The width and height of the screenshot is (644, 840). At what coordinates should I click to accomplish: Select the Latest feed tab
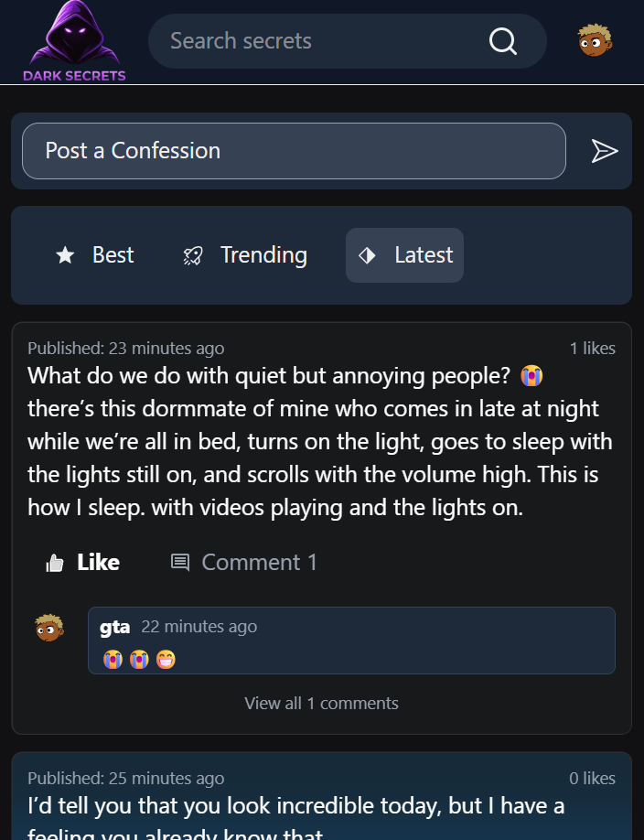pos(404,255)
